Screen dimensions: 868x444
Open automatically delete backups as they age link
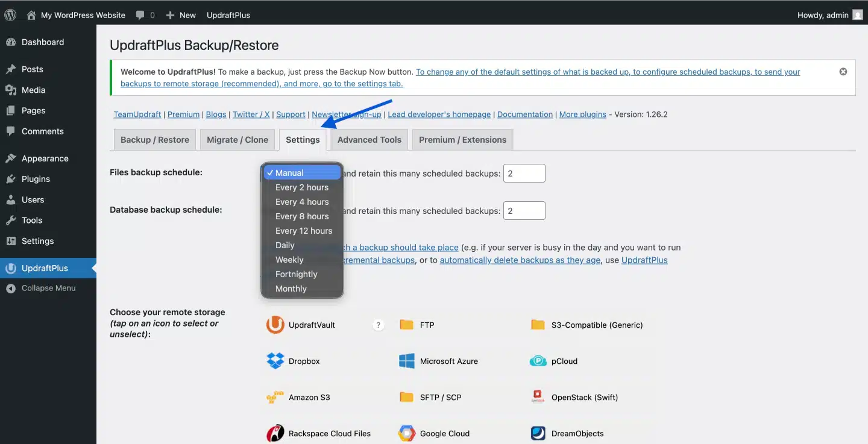[x=520, y=260]
